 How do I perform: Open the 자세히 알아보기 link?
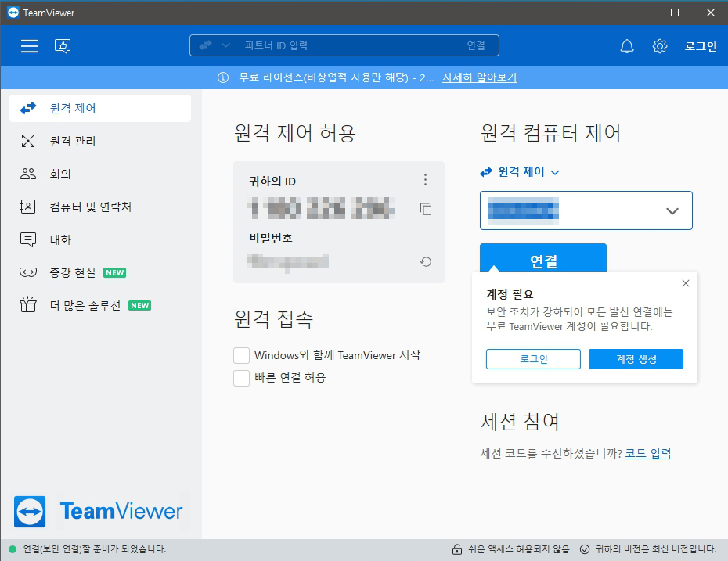click(x=479, y=77)
